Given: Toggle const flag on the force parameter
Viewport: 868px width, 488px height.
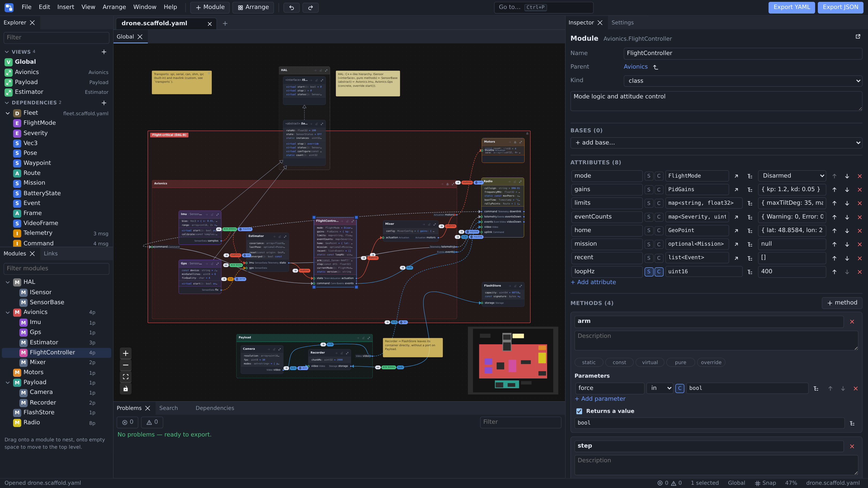Looking at the screenshot, I should tap(680, 388).
